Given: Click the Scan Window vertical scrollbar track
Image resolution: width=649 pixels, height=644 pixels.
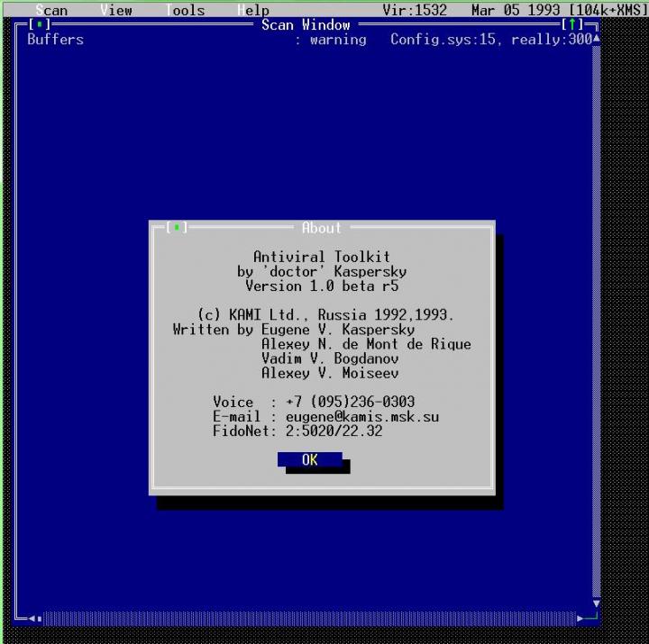Looking at the screenshot, I should [x=596, y=322].
